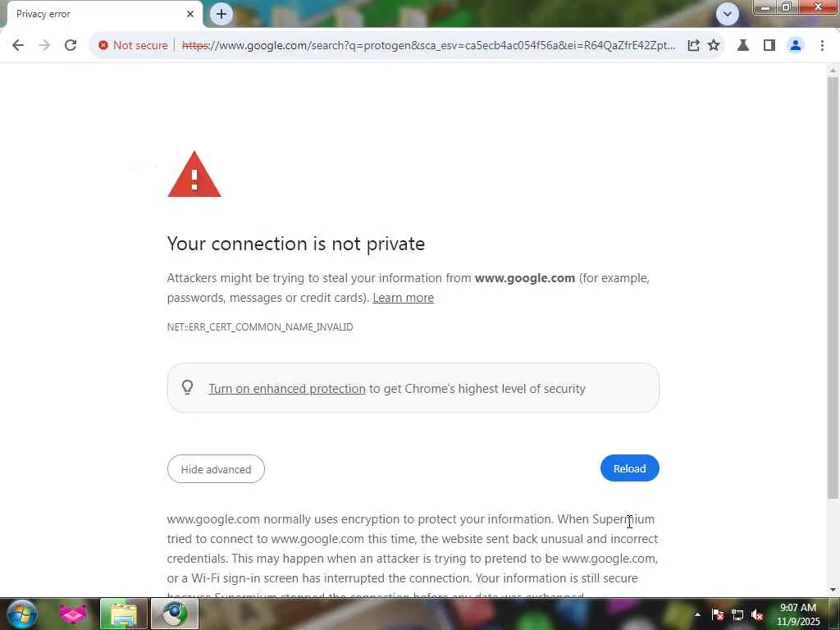Open the profile avatar menu
Viewport: 840px width, 630px height.
795,45
